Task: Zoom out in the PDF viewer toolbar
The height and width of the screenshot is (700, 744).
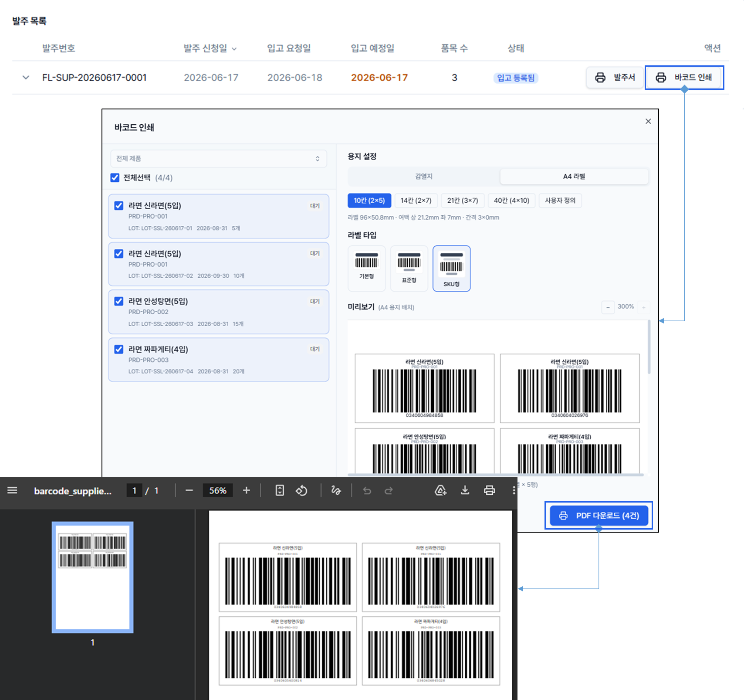Action: (189, 490)
